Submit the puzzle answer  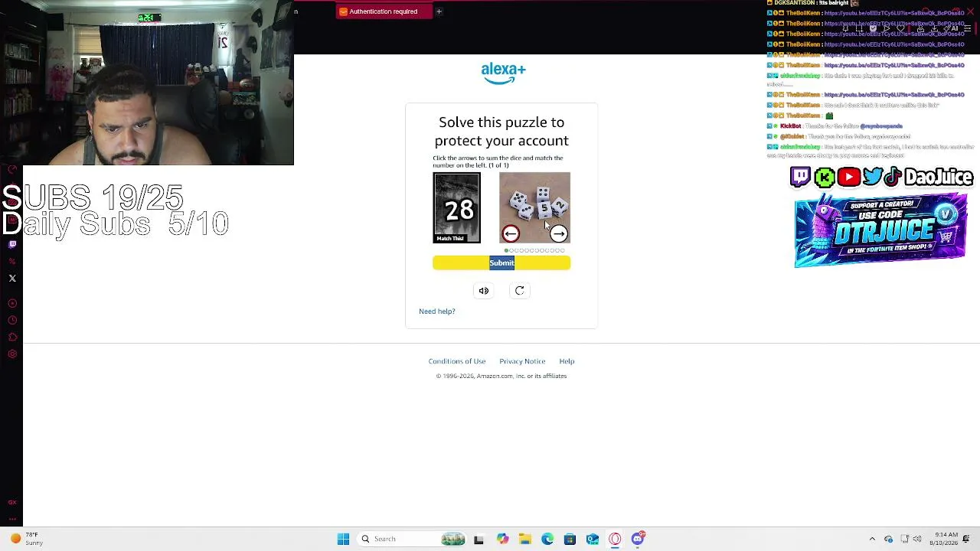(501, 263)
